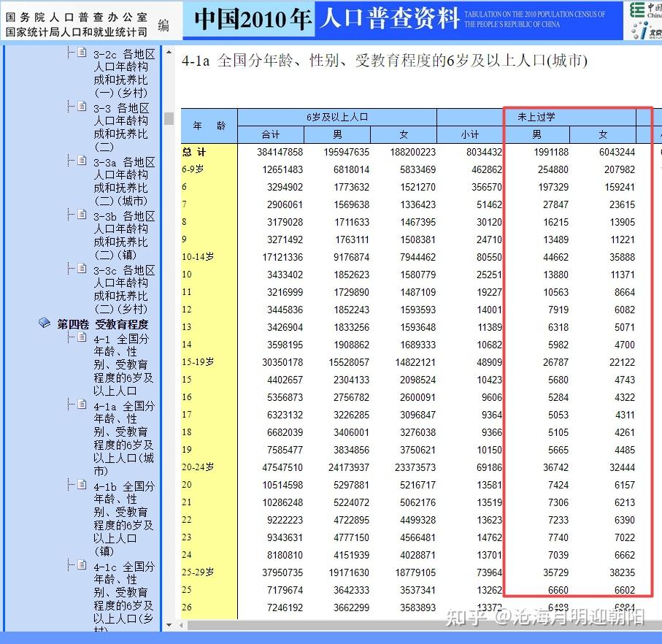Image resolution: width=662 pixels, height=644 pixels.
Task: Click cell 38235 in 25-29岁 row
Action: pyautogui.click(x=622, y=572)
